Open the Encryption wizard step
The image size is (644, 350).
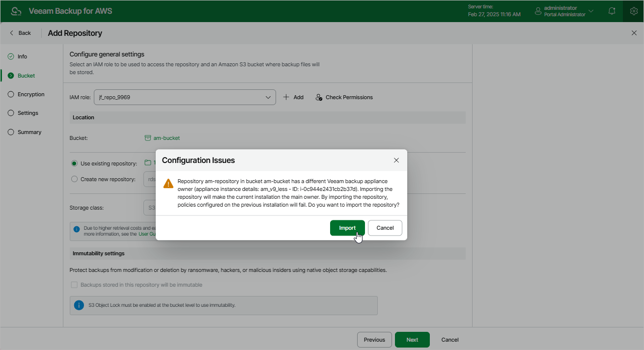coord(31,94)
